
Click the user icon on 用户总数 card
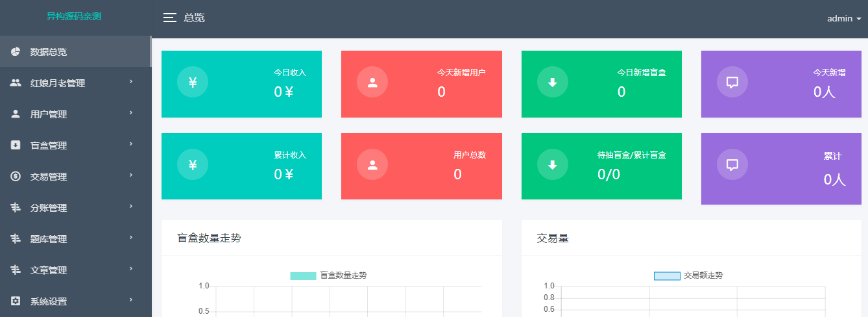(372, 165)
